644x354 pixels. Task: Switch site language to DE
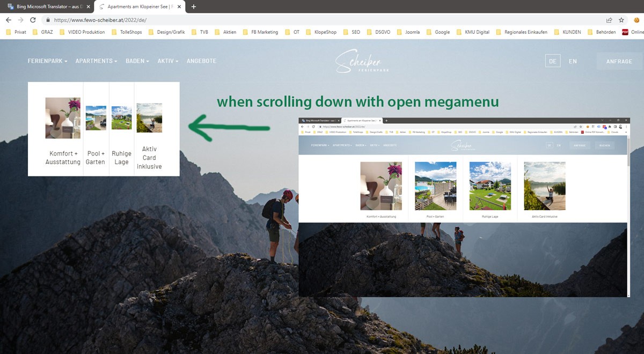click(x=552, y=61)
